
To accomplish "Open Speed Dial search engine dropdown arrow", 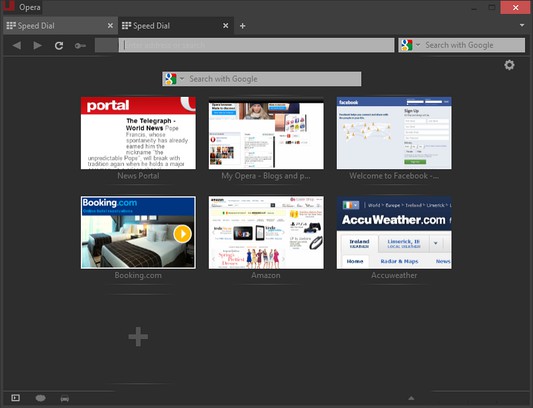I will tap(182, 79).
